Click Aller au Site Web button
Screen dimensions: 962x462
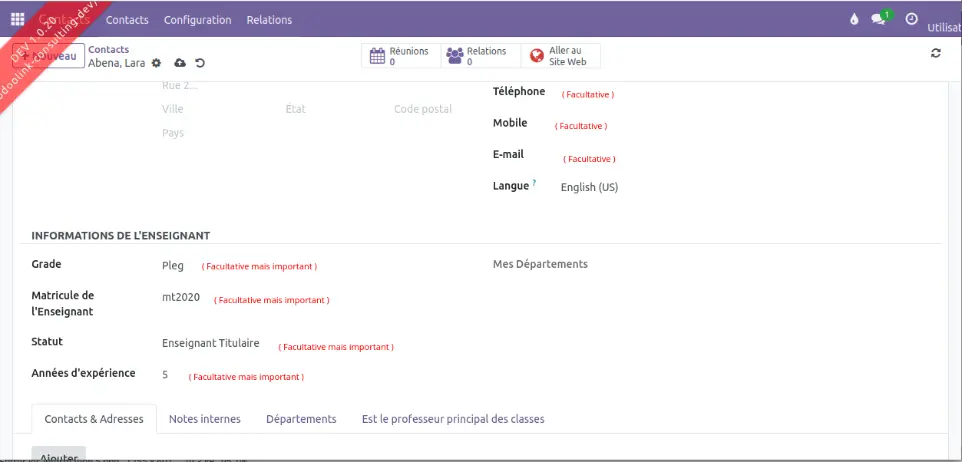[x=561, y=56]
